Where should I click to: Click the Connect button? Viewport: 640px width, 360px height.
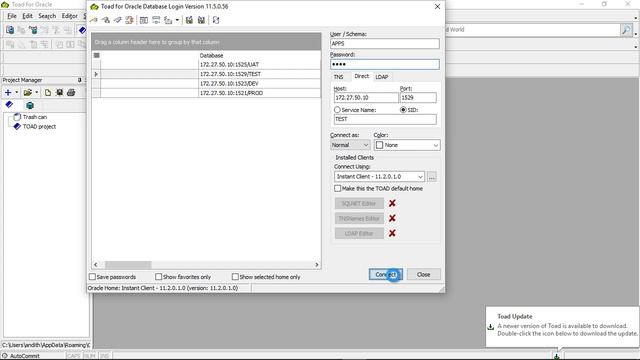[386, 274]
